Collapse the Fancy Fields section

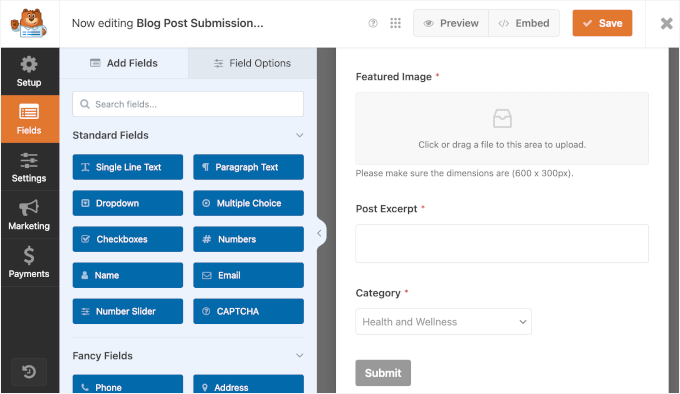pos(299,355)
